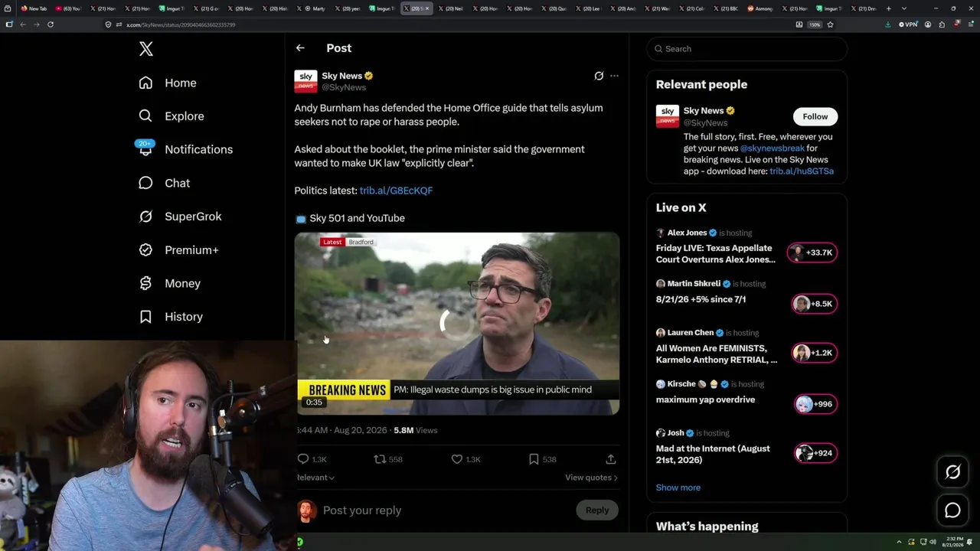
Task: Open Premium+ via the badge icon
Action: [x=145, y=249]
